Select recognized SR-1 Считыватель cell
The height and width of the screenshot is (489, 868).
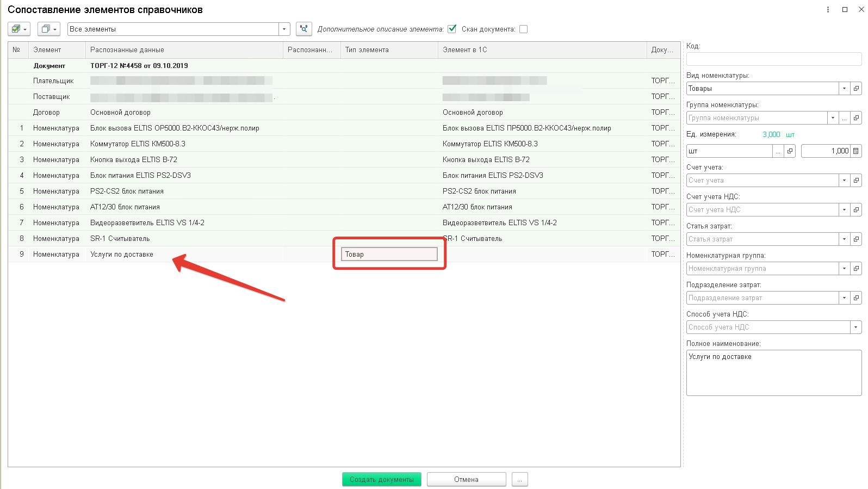(x=184, y=238)
